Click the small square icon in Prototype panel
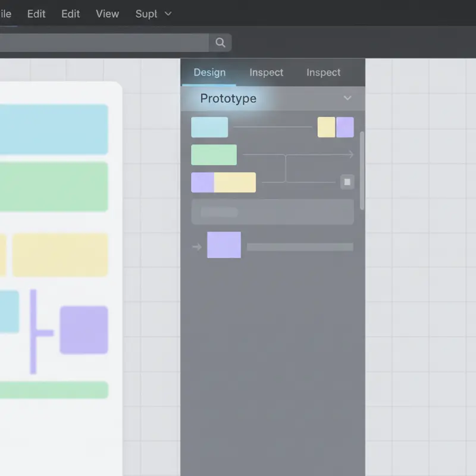Viewport: 476px width, 476px height. coord(347,182)
